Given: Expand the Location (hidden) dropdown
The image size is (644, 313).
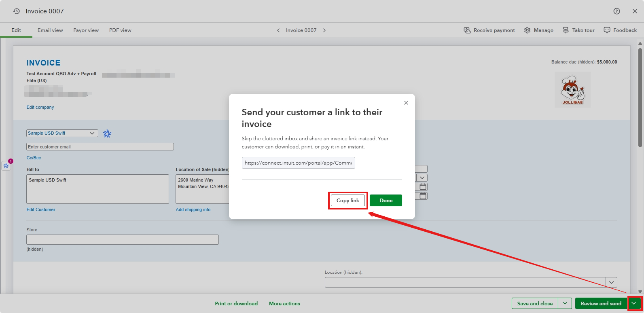Looking at the screenshot, I should click(611, 282).
